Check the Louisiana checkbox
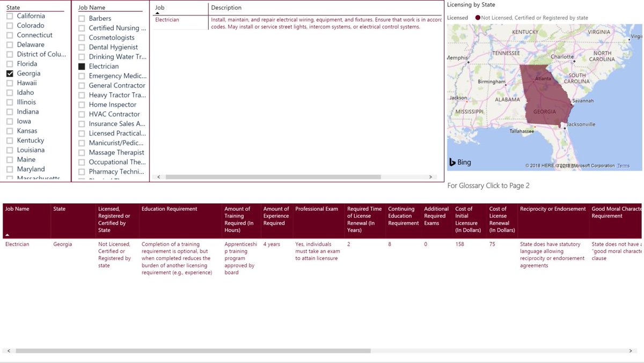Viewport: 644px width, 363px height. pyautogui.click(x=10, y=150)
